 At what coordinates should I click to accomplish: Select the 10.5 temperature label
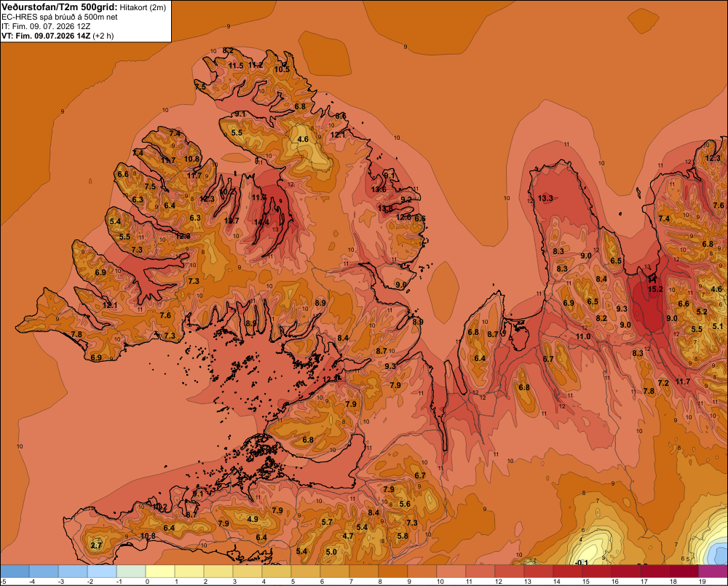(x=282, y=70)
